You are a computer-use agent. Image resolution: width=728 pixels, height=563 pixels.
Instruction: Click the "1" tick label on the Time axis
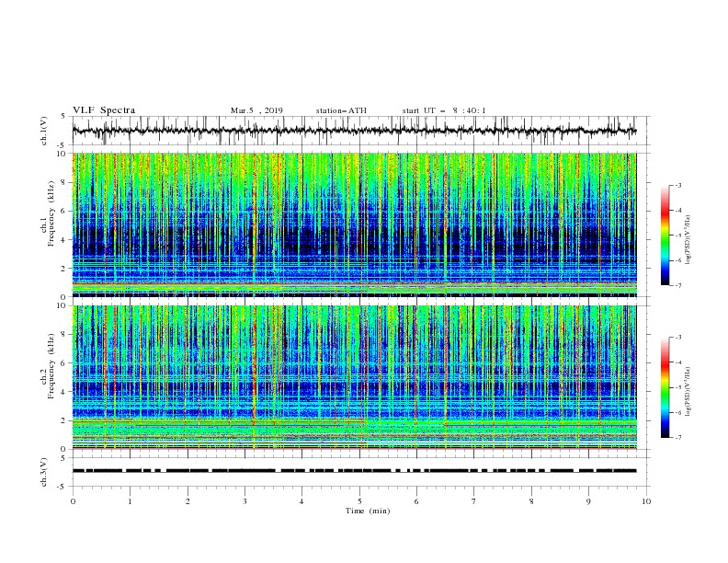[130, 501]
